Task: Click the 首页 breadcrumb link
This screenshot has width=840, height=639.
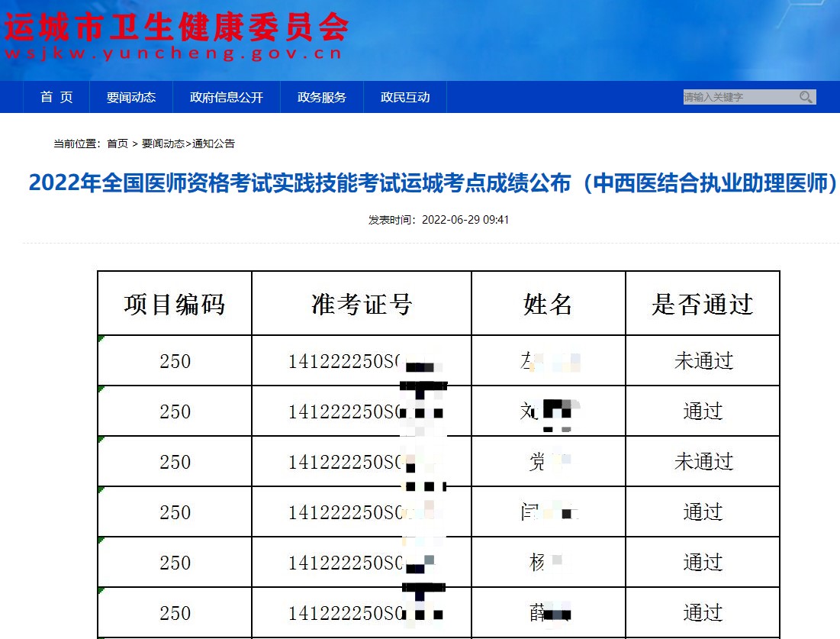Action: 117,144
